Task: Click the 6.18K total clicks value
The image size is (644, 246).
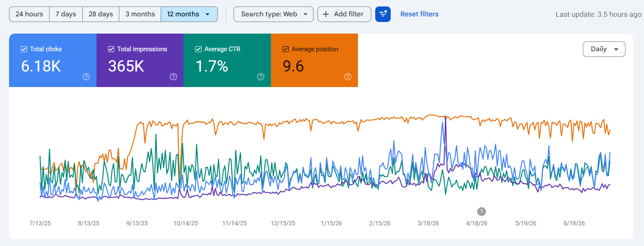Action: coord(41,66)
